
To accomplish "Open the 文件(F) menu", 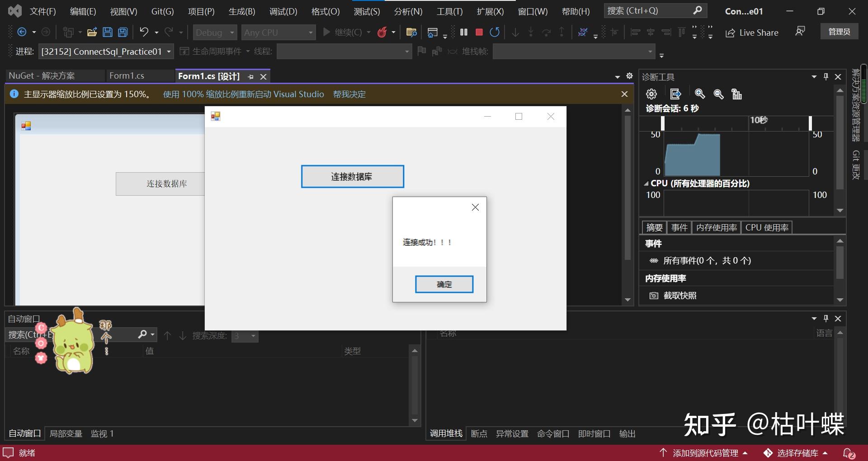I will click(42, 11).
